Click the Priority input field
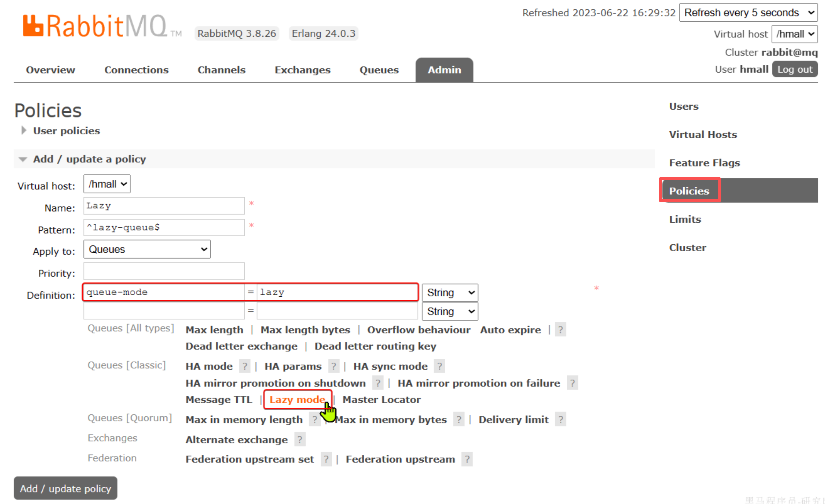Viewport: 825px width, 504px height. coord(164,272)
